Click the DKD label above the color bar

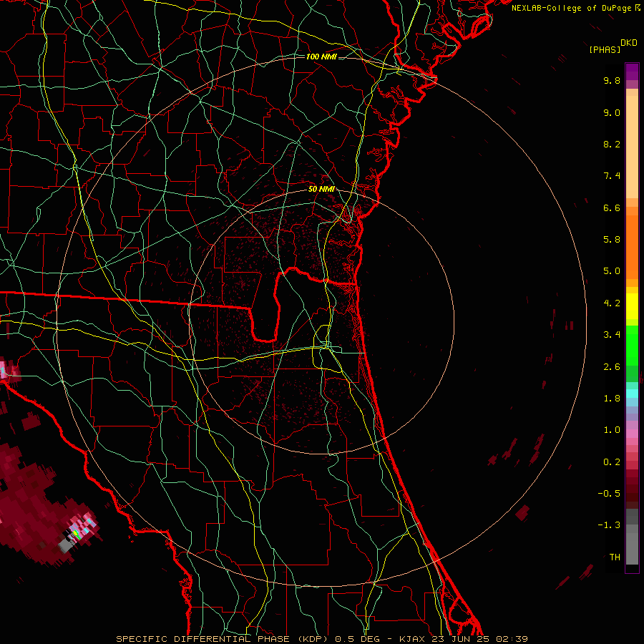[629, 43]
